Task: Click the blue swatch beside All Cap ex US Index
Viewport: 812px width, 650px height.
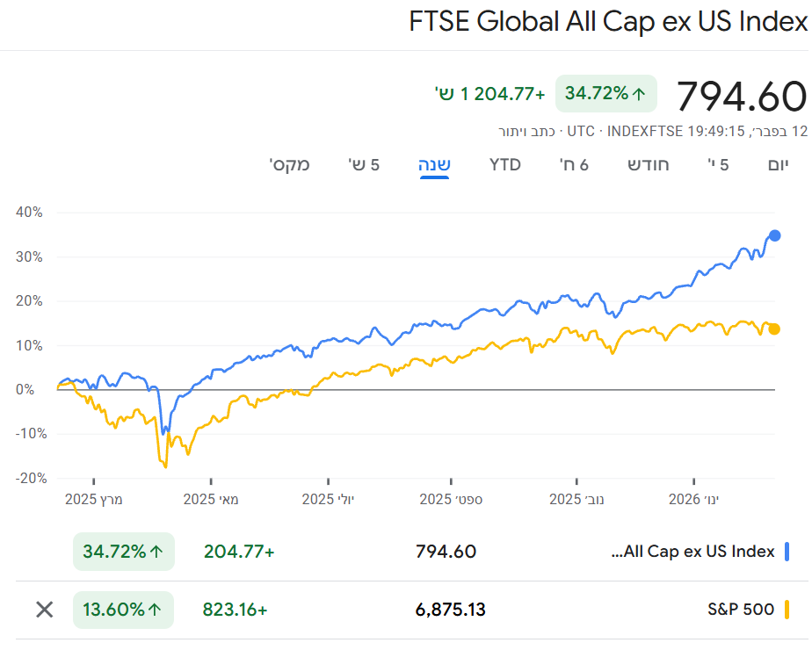Action: coord(788,552)
